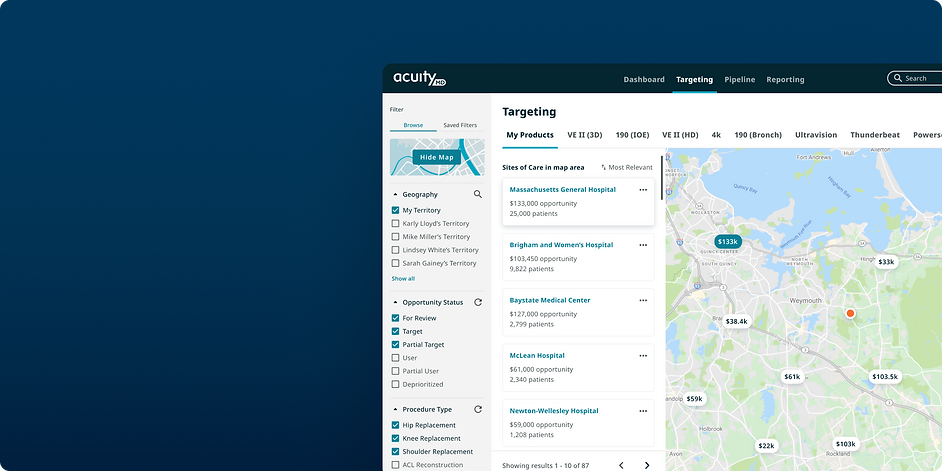
Task: Open Baystate Medical Center link
Action: tap(550, 300)
